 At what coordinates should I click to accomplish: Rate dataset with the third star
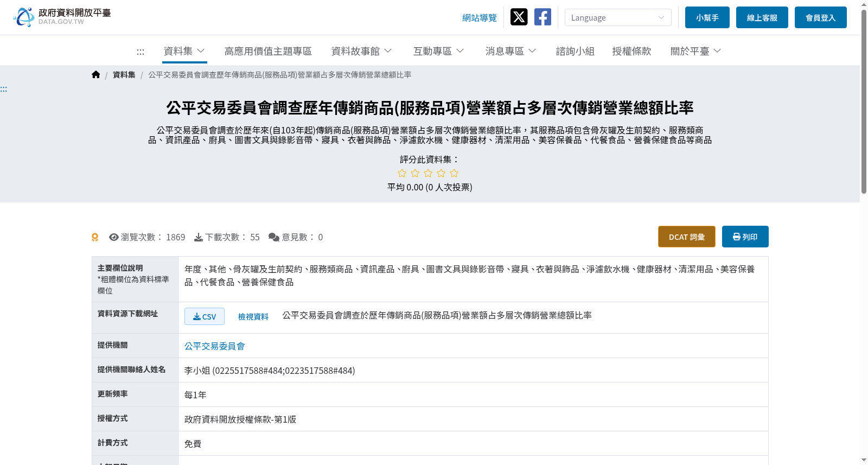click(428, 173)
